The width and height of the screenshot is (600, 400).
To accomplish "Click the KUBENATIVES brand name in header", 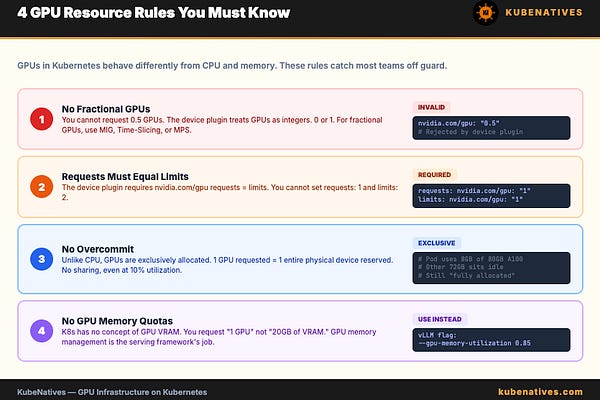I will pos(544,13).
